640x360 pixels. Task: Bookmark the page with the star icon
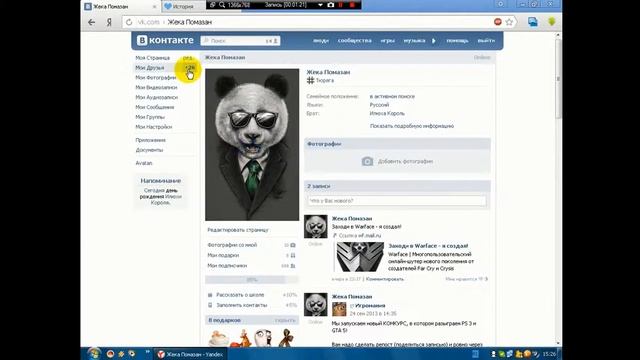click(x=509, y=22)
